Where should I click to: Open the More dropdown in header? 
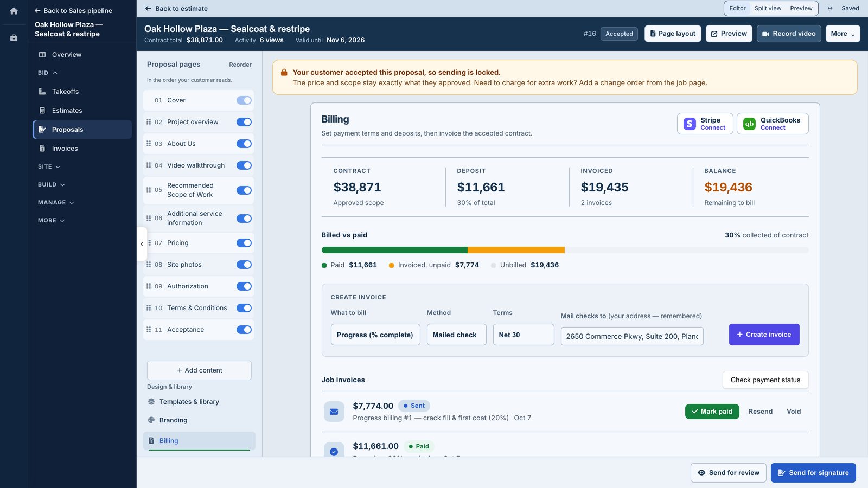point(843,34)
